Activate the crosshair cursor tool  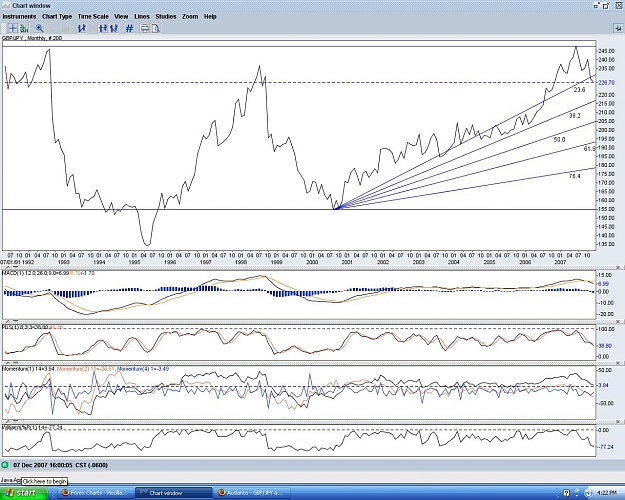tap(12, 28)
